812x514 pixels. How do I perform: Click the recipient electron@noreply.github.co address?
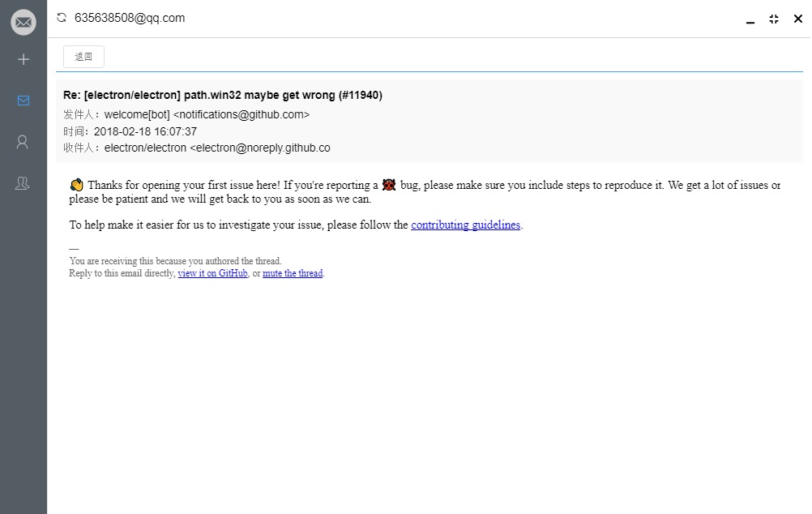[x=260, y=148]
